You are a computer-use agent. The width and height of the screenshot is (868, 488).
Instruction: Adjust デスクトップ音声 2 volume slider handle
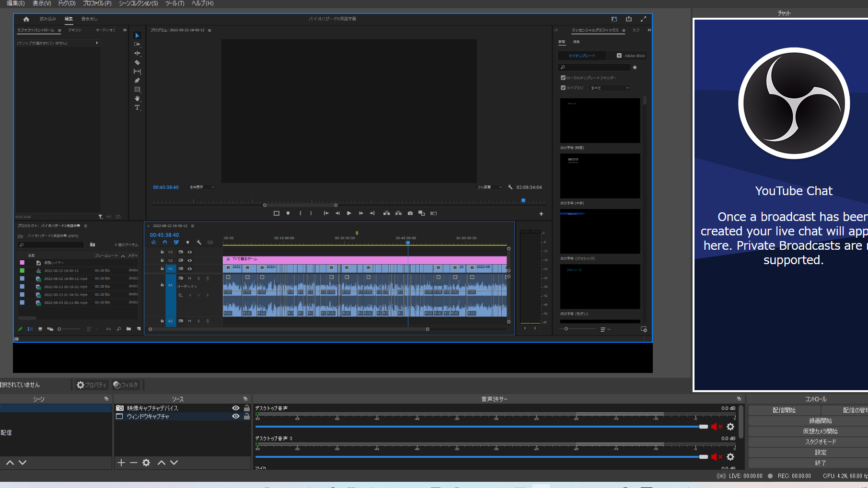click(703, 457)
